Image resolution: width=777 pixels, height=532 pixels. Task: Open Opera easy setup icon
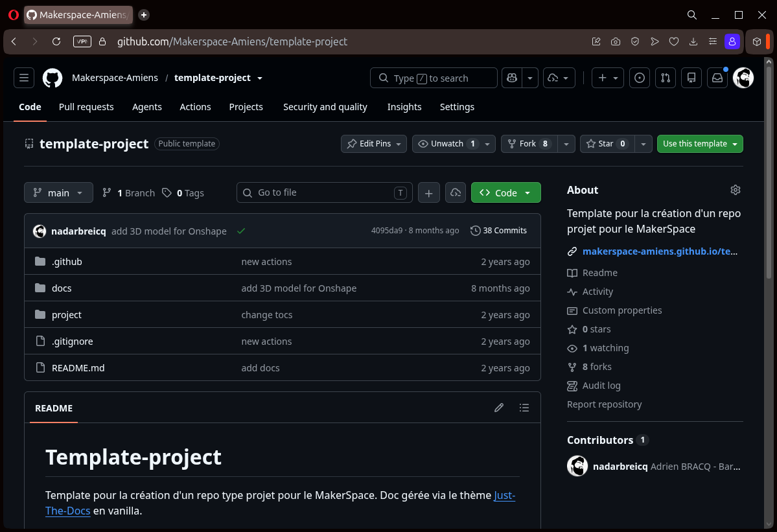(713, 41)
